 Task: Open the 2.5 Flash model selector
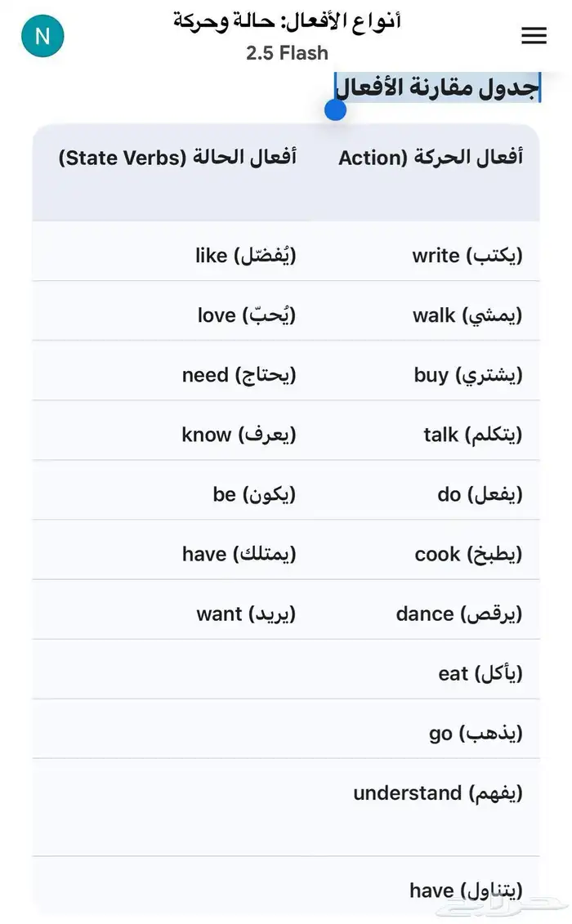tap(287, 53)
